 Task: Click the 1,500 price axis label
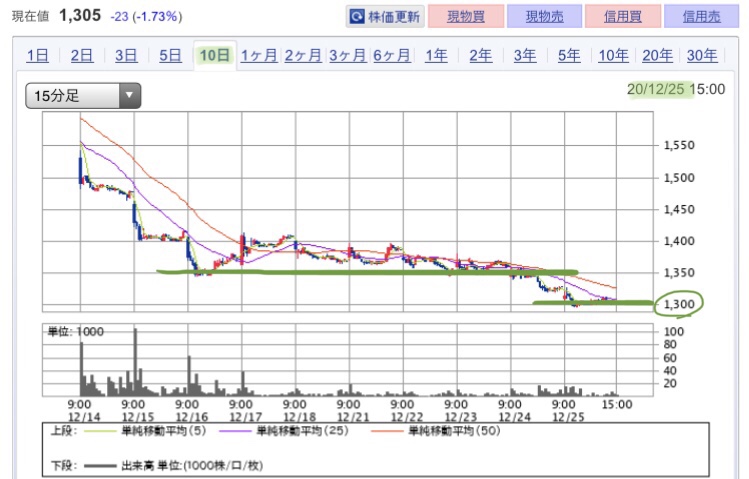[x=679, y=178]
